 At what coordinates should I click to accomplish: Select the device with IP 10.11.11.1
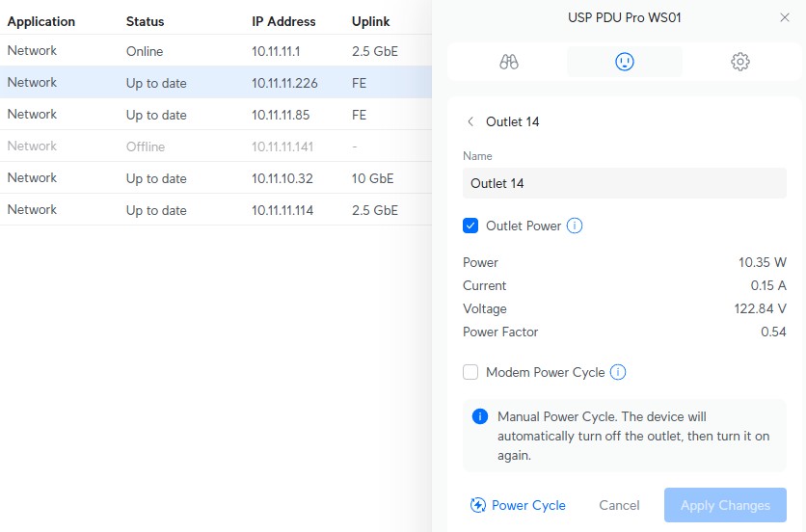[276, 51]
